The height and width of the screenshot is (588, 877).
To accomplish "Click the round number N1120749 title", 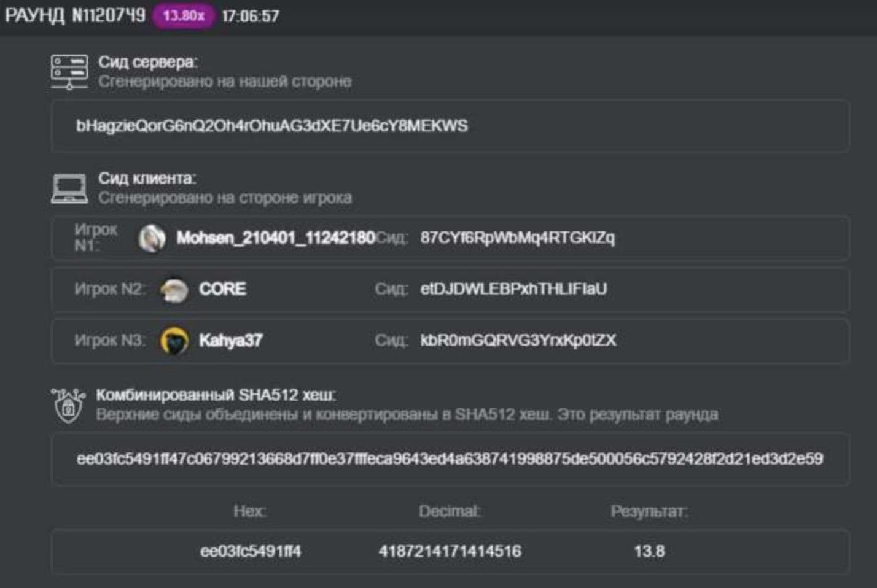I will tap(75, 15).
